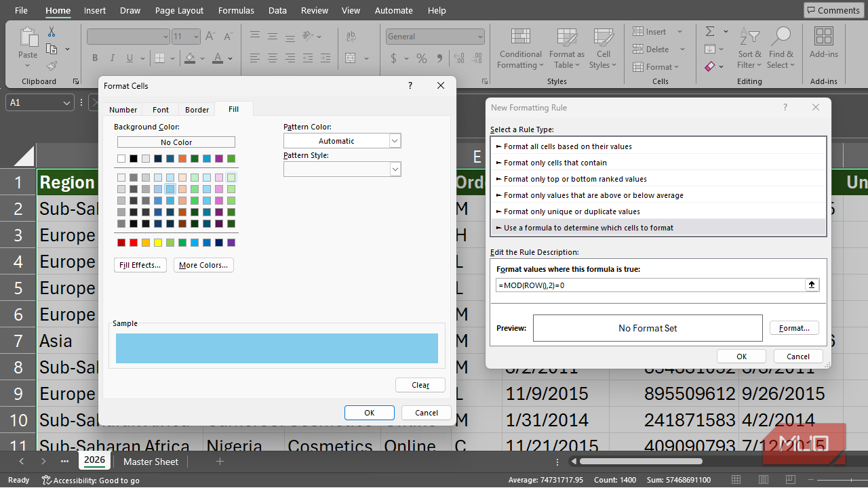Click the Increase Font Size icon
The width and height of the screenshot is (868, 488).
210,37
